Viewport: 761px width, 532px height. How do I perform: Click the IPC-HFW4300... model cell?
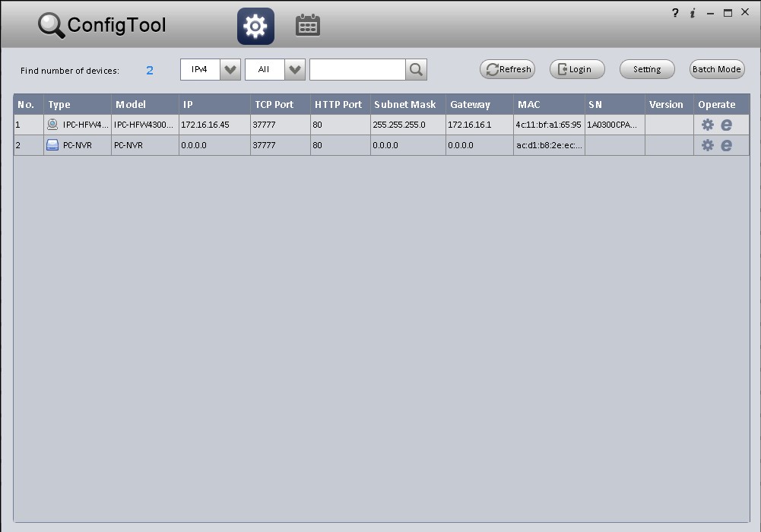145,125
